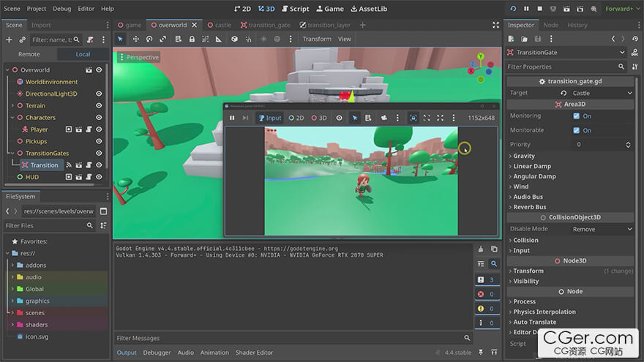Close the overworld scene tab
The image size is (644, 362).
[195, 25]
